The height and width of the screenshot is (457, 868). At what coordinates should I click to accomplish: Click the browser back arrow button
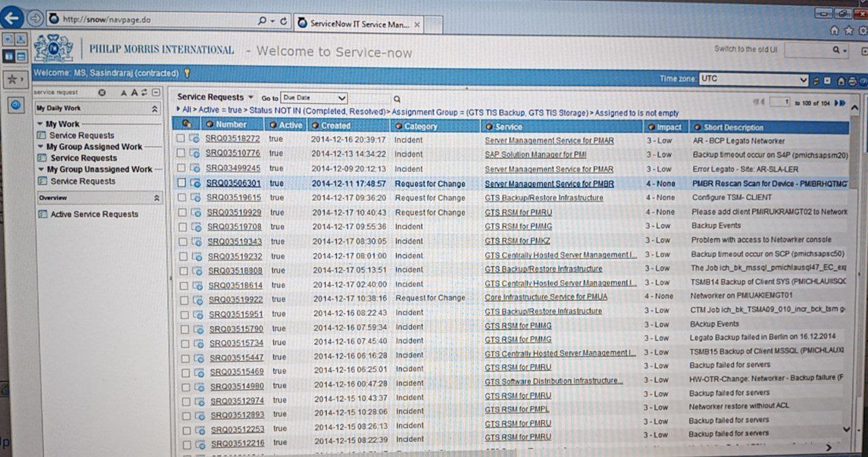tap(13, 18)
